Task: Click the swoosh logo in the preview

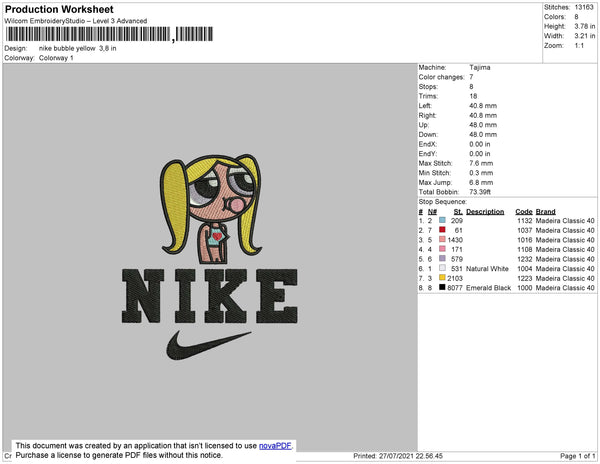Action: [x=209, y=345]
